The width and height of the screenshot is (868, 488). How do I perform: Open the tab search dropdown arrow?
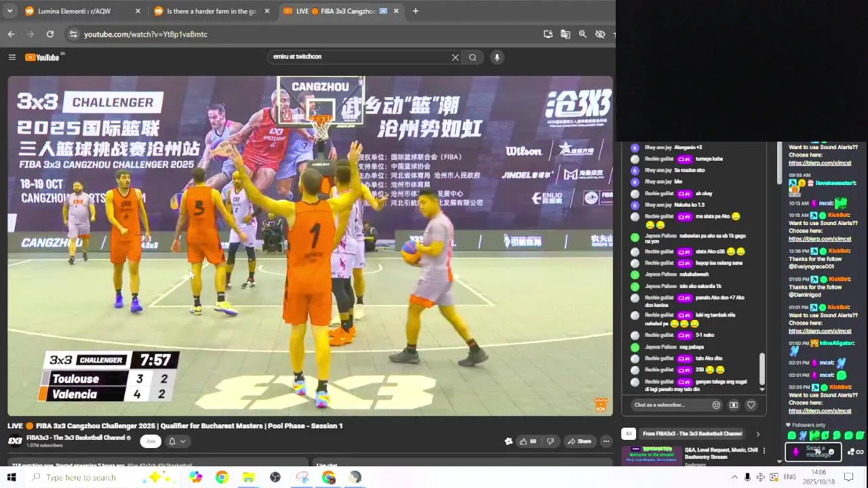[x=9, y=11]
